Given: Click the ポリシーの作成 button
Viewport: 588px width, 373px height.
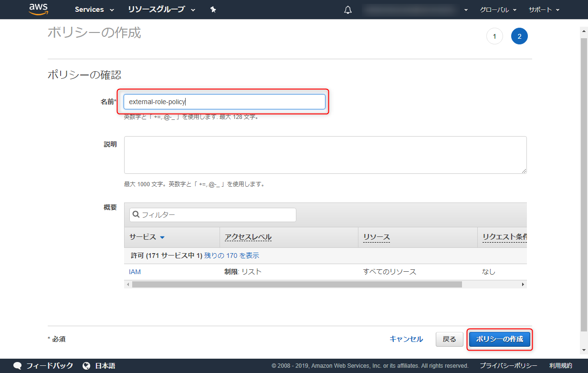Looking at the screenshot, I should [x=500, y=339].
